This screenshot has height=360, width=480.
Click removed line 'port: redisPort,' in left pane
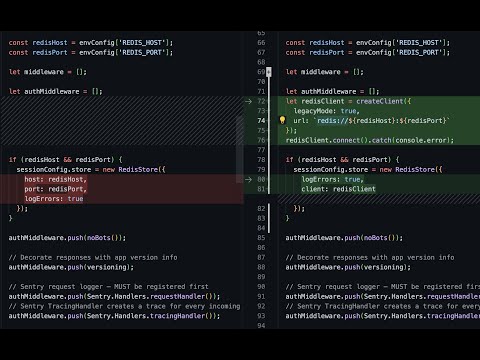pos(55,189)
